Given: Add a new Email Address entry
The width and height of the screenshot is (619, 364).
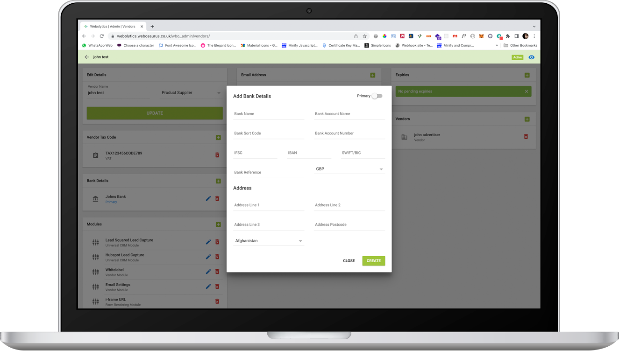Looking at the screenshot, I should (372, 75).
